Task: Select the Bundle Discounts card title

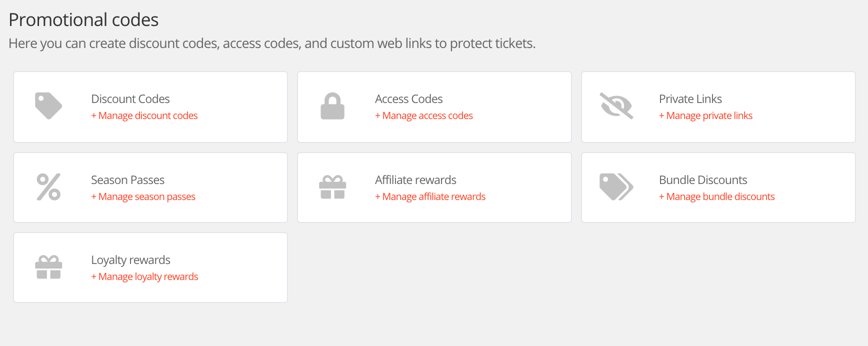Action: tap(703, 180)
